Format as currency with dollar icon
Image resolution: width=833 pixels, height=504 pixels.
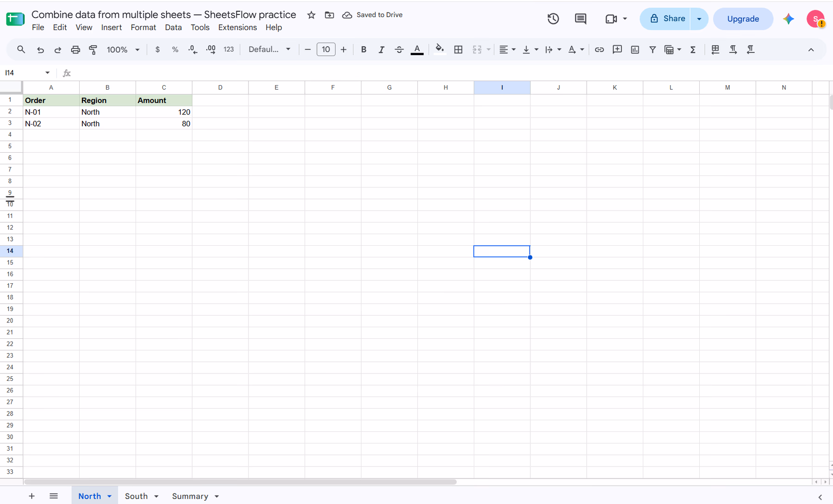pos(157,50)
